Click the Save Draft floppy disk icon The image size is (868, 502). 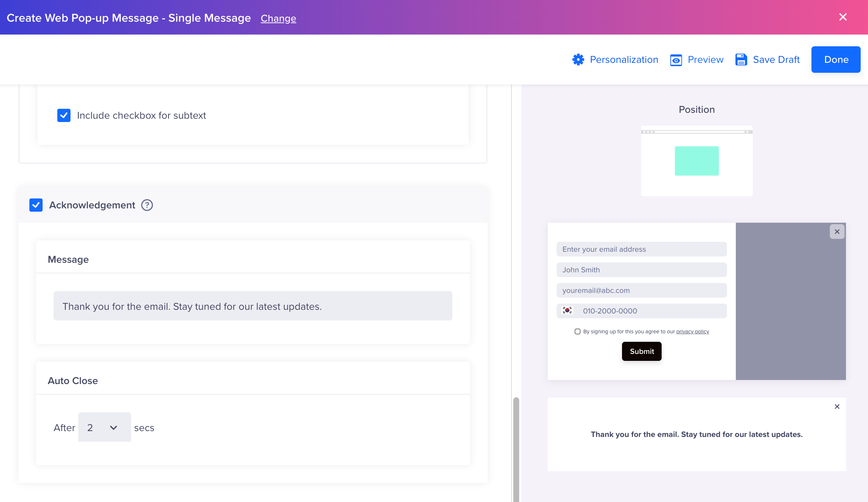tap(741, 60)
